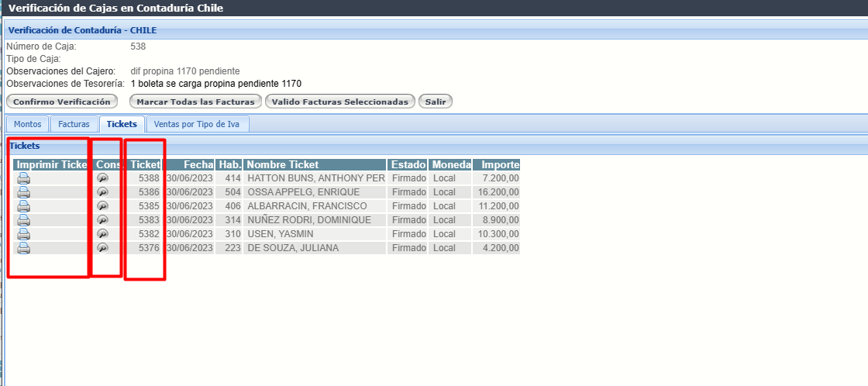Screen dimensions: 868x386
Task: Open consult magnifier for ticket 5386
Action: click(x=102, y=192)
